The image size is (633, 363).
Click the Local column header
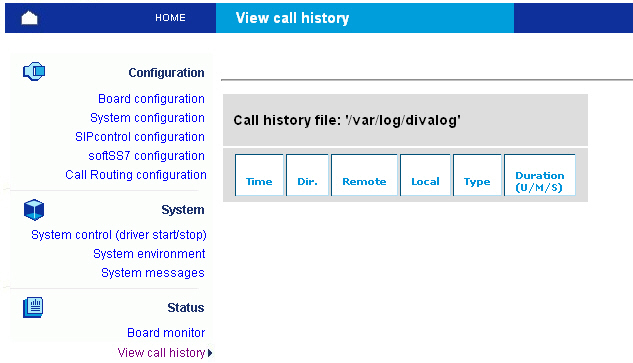425,175
